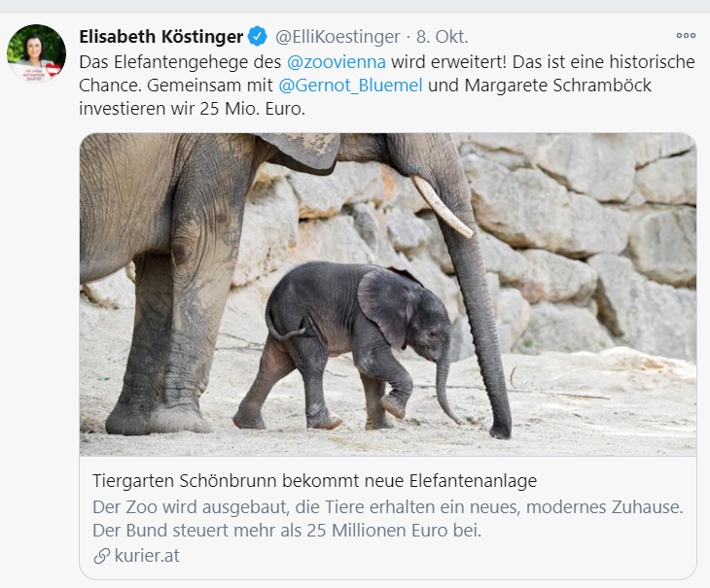Screen dimensions: 710x588
Task: Open the kurier.at source domain
Action: tap(147, 556)
